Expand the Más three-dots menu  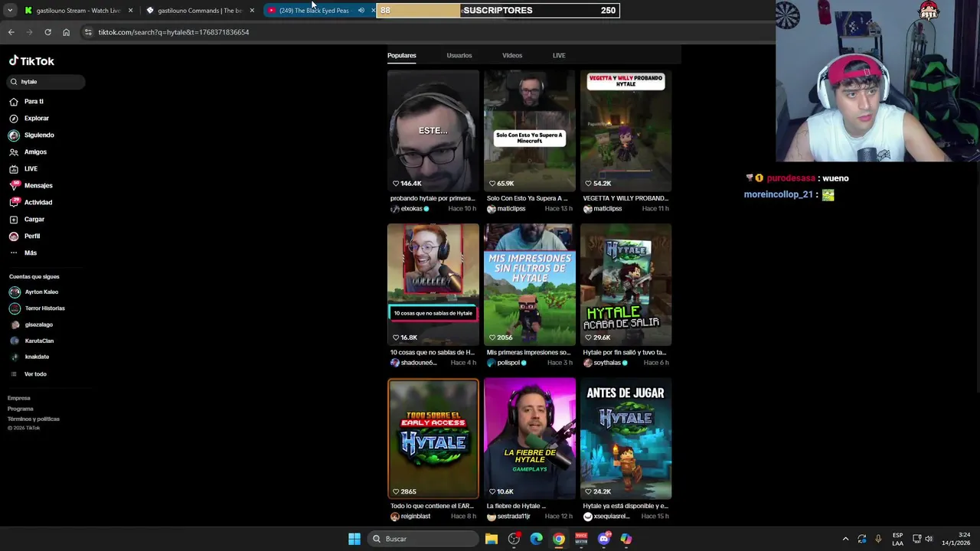click(14, 253)
